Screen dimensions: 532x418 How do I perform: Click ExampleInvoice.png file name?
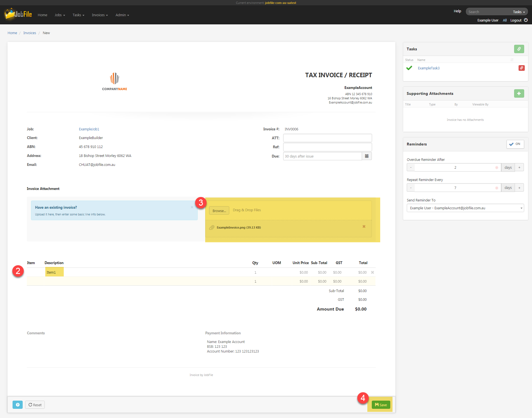[x=238, y=227]
